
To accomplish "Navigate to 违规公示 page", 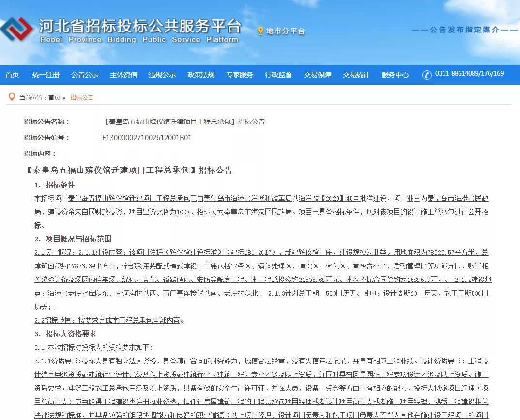I will (162, 75).
